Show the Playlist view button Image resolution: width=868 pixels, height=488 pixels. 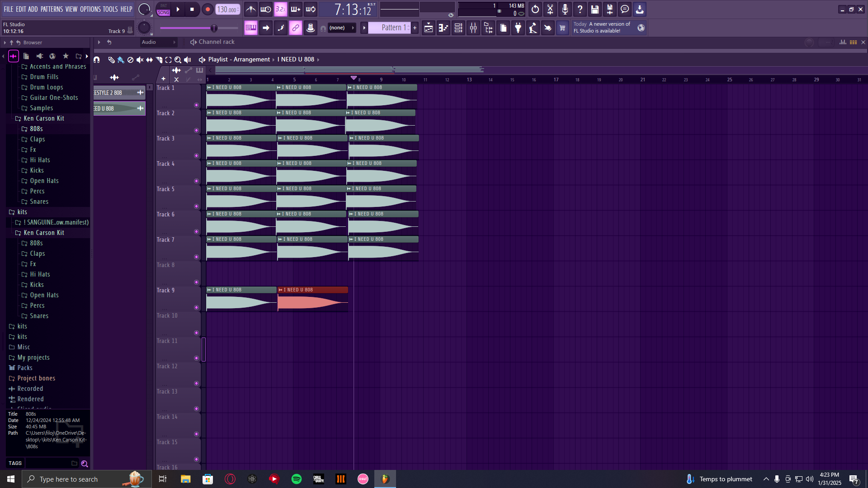click(428, 28)
